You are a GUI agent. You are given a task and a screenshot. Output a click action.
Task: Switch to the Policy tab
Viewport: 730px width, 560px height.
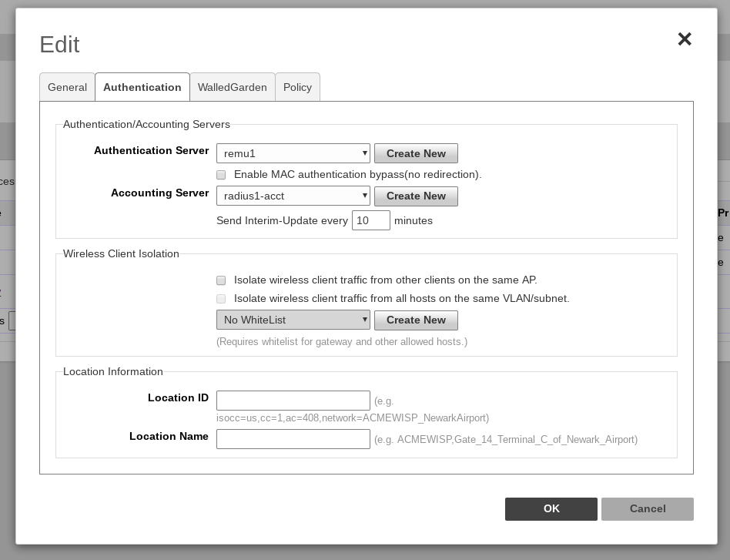[x=297, y=87]
